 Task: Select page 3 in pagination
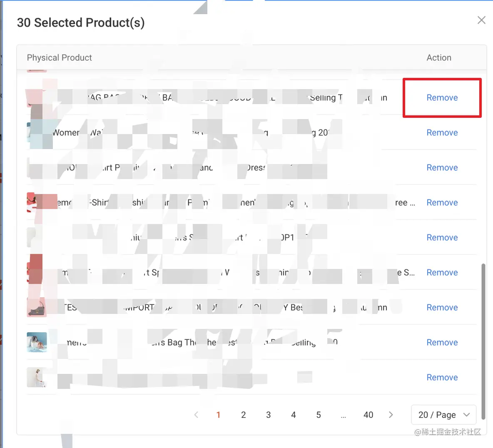pos(268,415)
